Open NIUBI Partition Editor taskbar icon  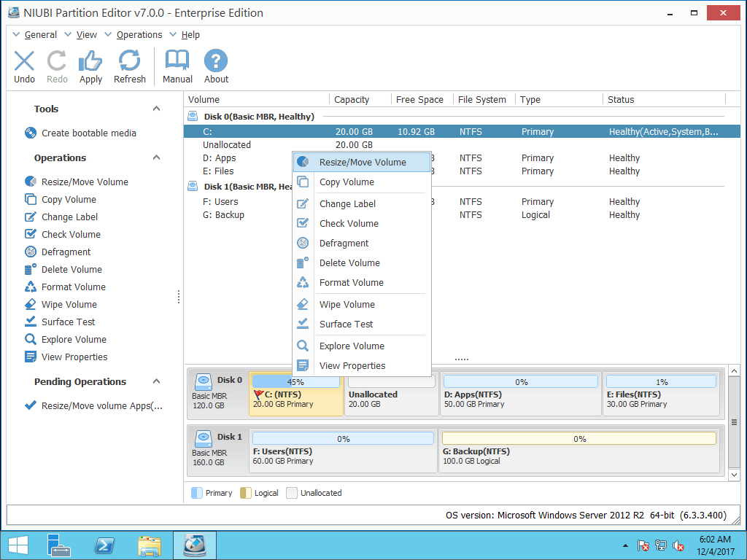pos(194,545)
